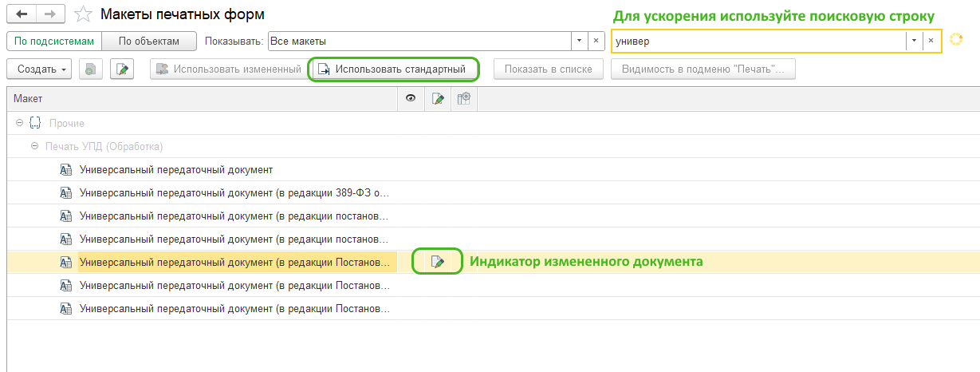Click the modified-layout pencil column header
The width and height of the screenshot is (980, 372).
[437, 98]
